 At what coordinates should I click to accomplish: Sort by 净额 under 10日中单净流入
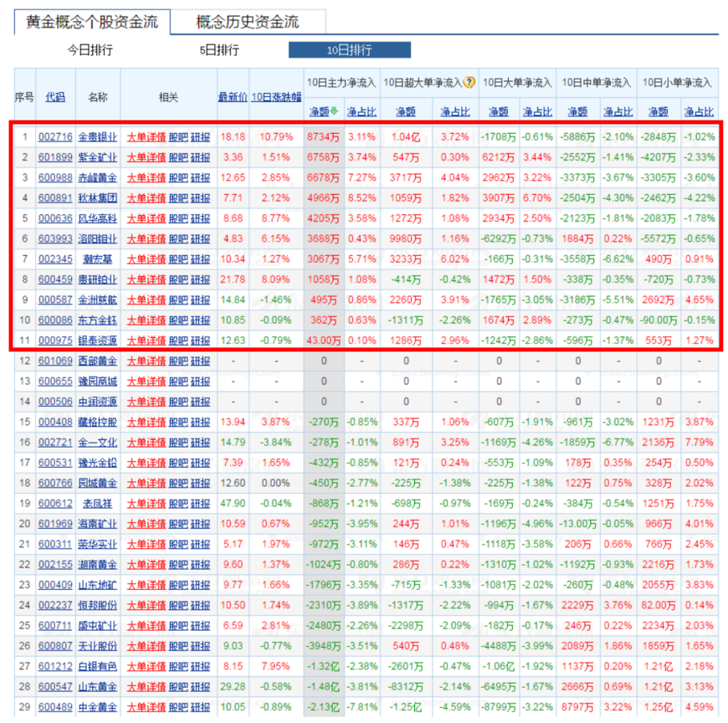(577, 111)
